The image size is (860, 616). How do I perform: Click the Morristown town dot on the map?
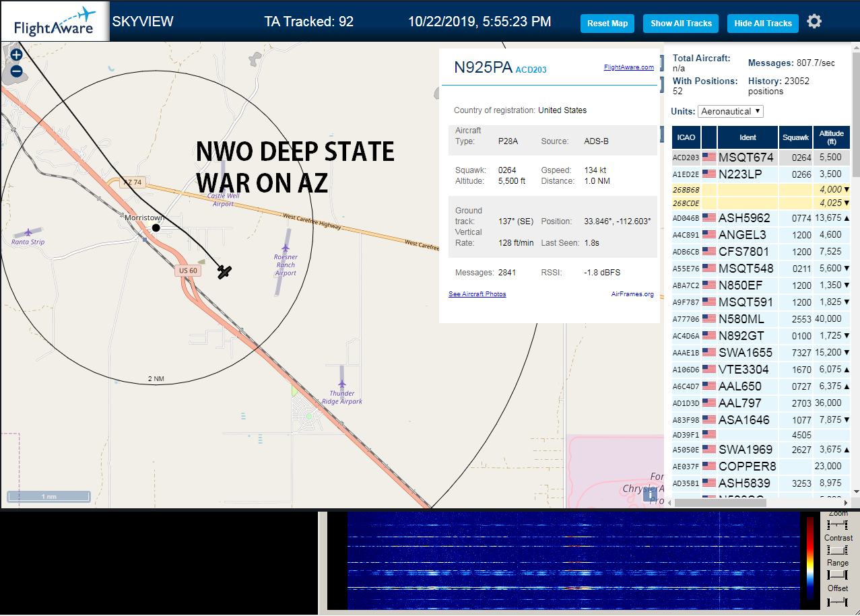156,228
